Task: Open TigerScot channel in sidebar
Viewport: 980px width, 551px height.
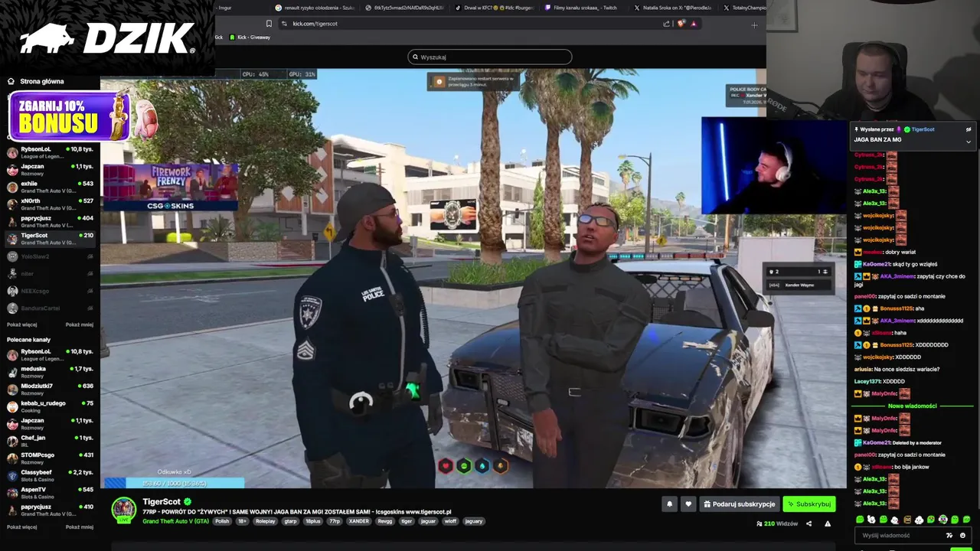Action: click(50, 238)
